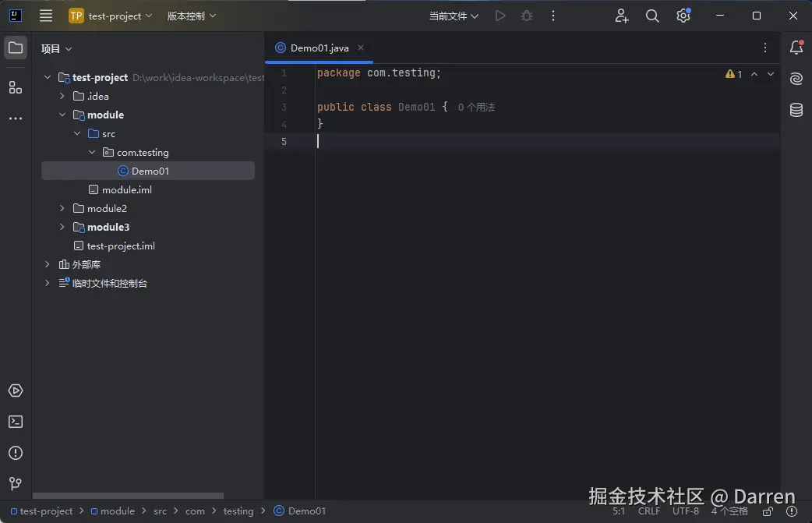Open IDE settings gear
This screenshot has width=812, height=523.
point(683,16)
